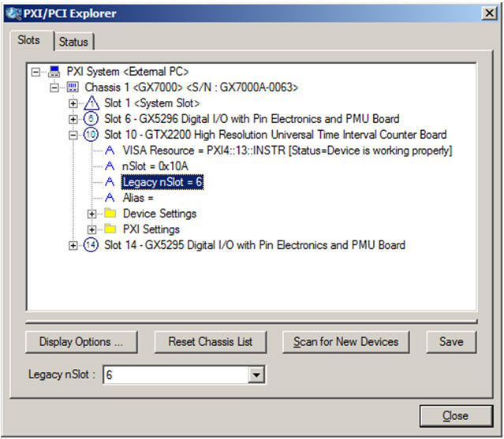Expand the PXI Settings folder
Image resolution: width=504 pixels, height=439 pixels.
[x=92, y=230]
